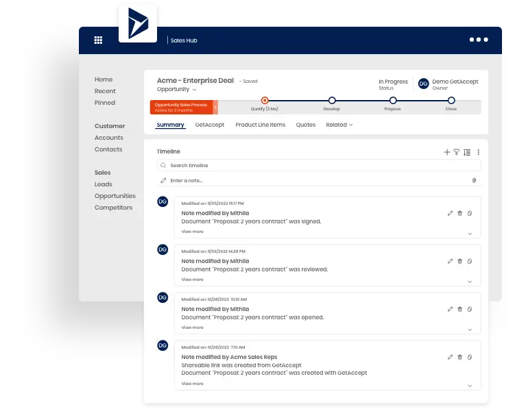Click the Demo GetAccept owner name

(455, 82)
